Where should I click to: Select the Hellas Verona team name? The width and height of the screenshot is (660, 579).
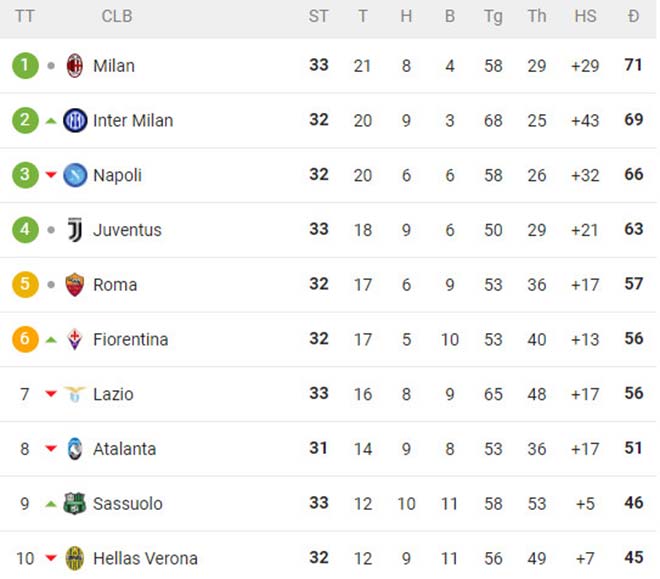(145, 558)
